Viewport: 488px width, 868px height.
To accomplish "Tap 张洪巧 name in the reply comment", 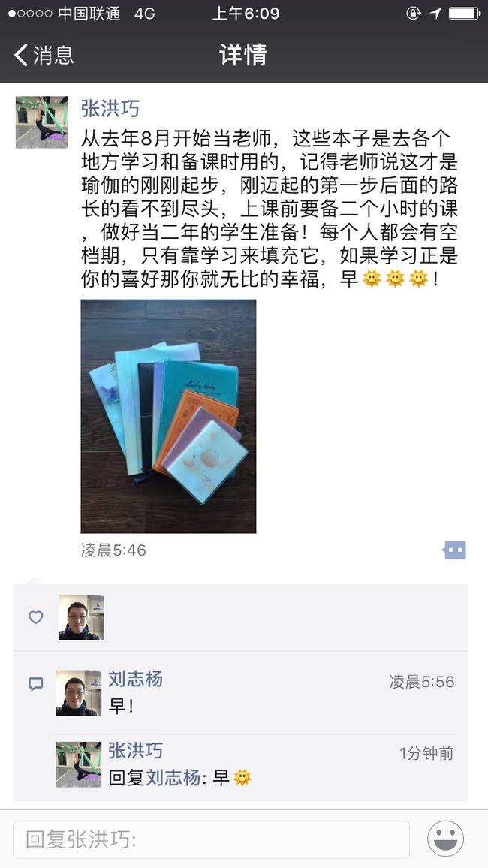I will click(136, 751).
